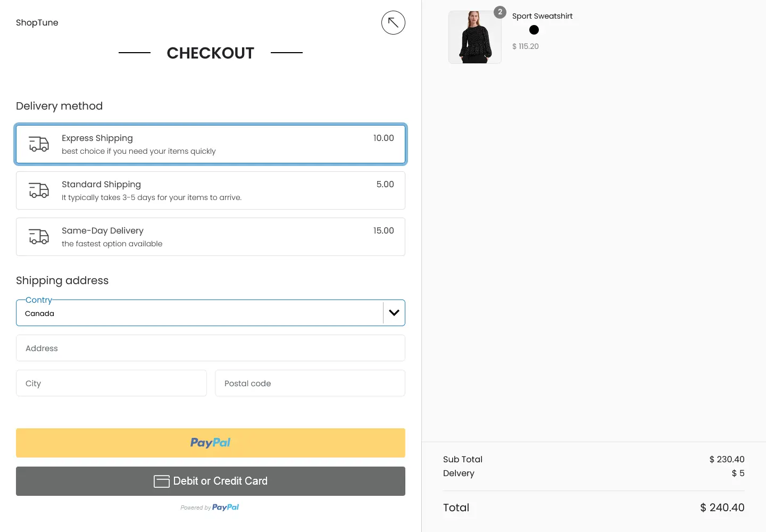Viewport: 766px width, 532px height.
Task: Click the Standard Shipping truck icon
Action: coord(39,190)
